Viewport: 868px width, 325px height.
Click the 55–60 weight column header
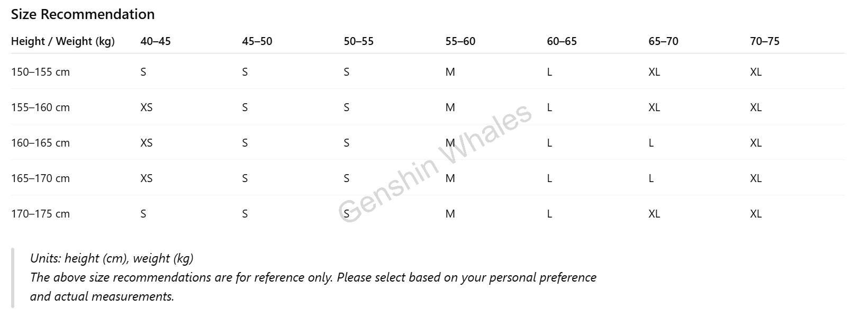click(x=460, y=41)
